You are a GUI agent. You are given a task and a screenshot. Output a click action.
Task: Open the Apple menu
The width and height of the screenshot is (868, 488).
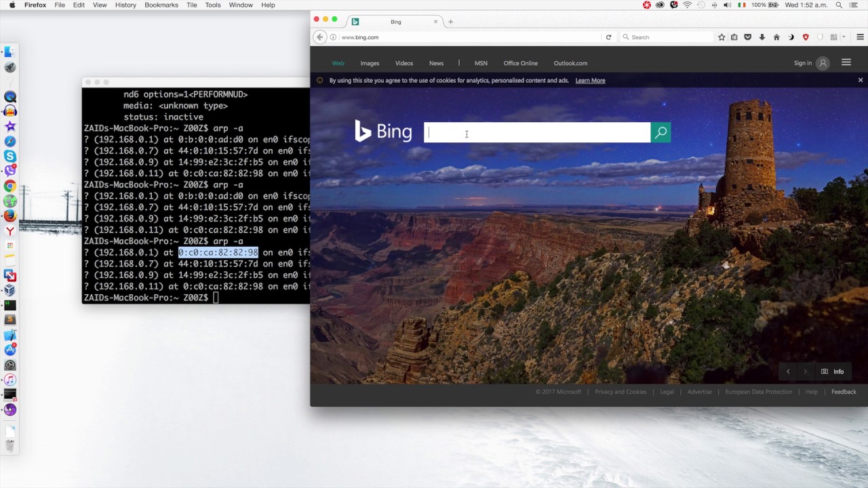coord(12,5)
